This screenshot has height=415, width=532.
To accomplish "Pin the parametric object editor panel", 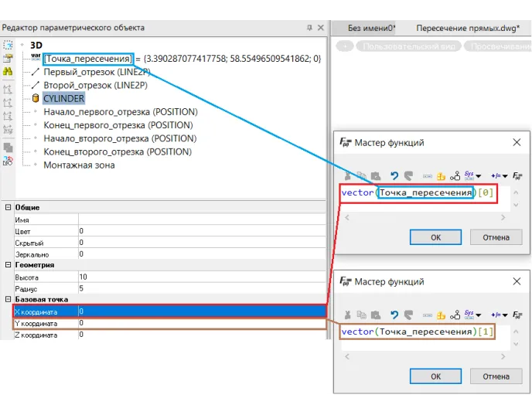I will pyautogui.click(x=309, y=28).
